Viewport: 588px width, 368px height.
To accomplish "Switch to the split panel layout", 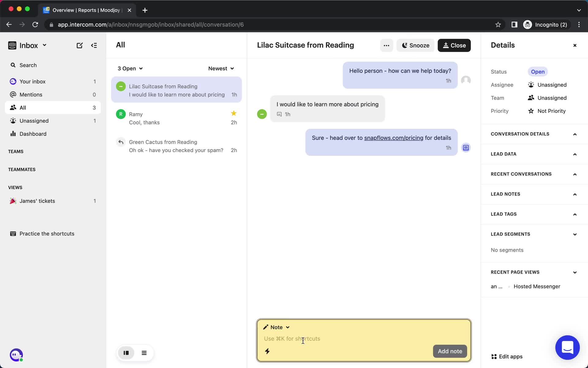I will tap(126, 353).
